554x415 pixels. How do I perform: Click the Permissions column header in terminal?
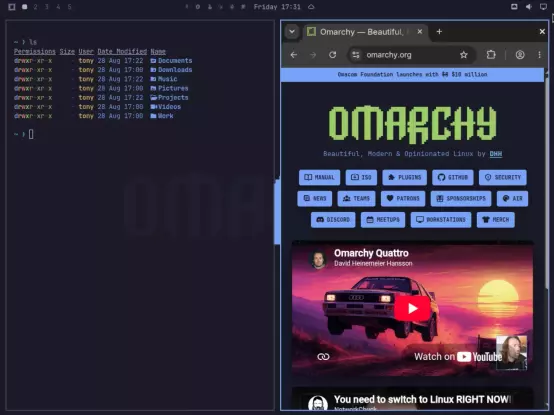35,52
